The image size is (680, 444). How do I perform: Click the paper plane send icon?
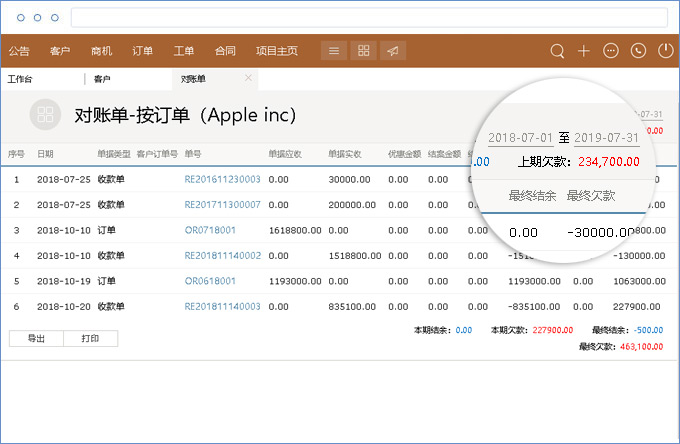click(x=394, y=51)
